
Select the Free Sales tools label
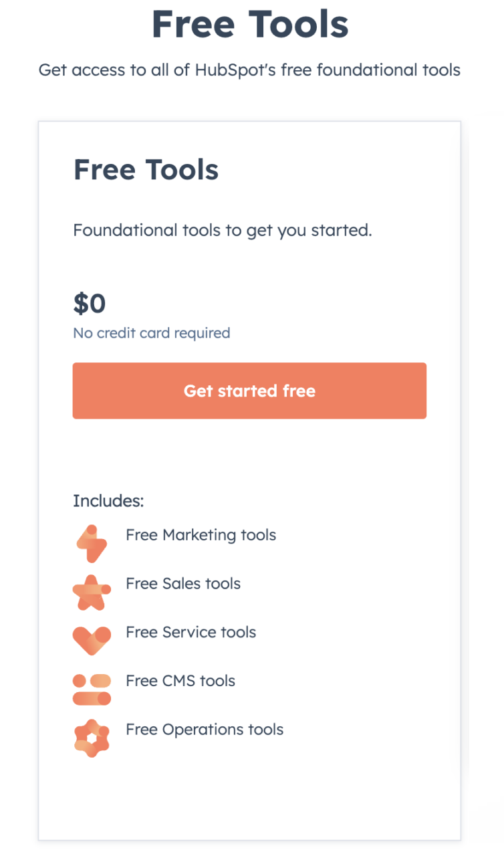point(183,584)
